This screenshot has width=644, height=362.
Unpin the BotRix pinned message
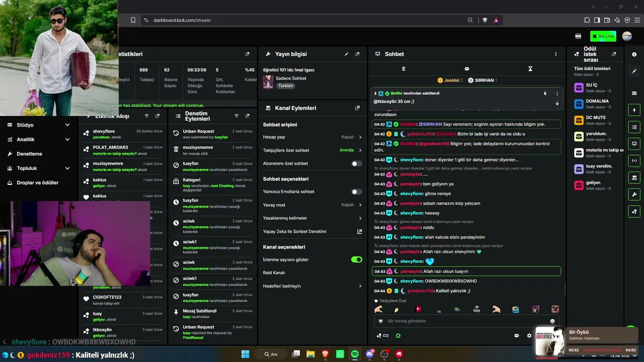[545, 94]
